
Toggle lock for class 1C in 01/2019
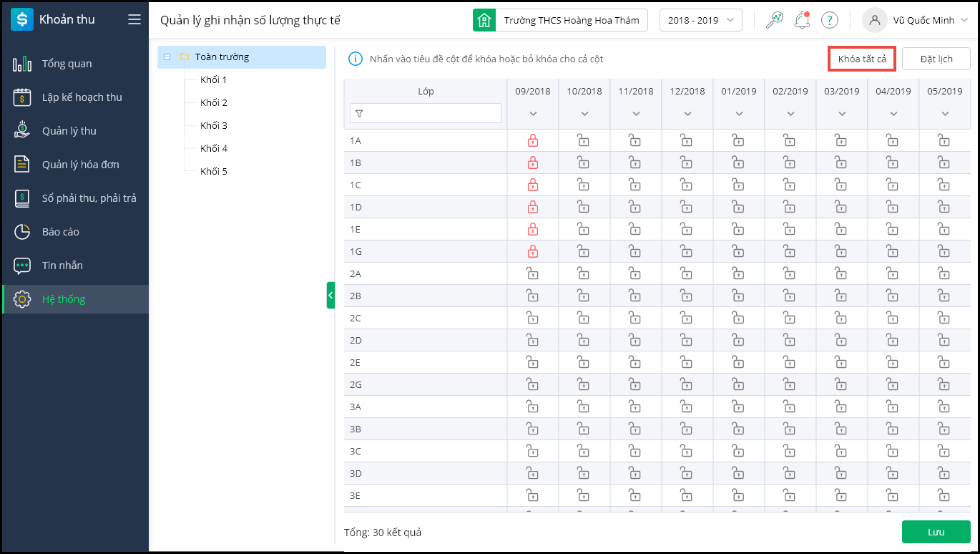click(738, 185)
